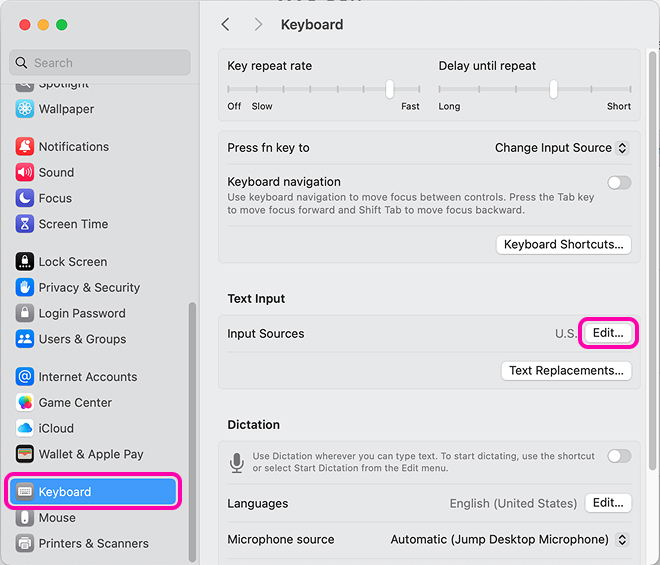
Task: Click the Key repeat rate slider thumb
Action: click(390, 89)
